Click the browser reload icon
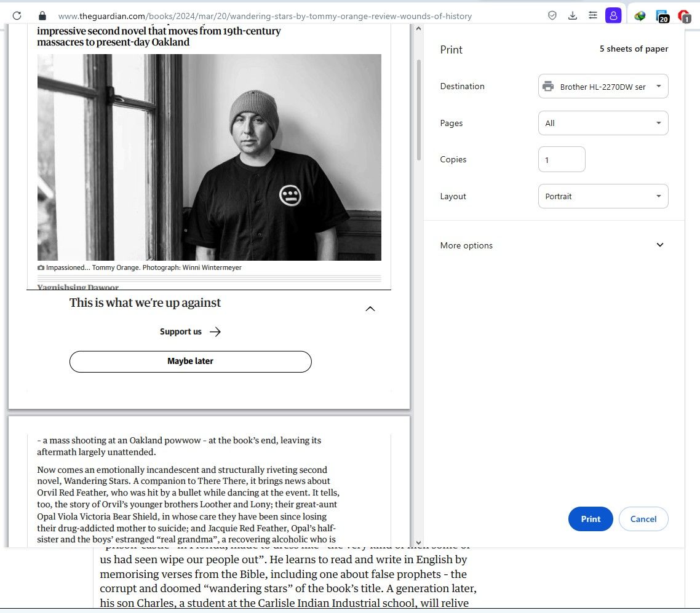The height and width of the screenshot is (613, 700). (17, 16)
